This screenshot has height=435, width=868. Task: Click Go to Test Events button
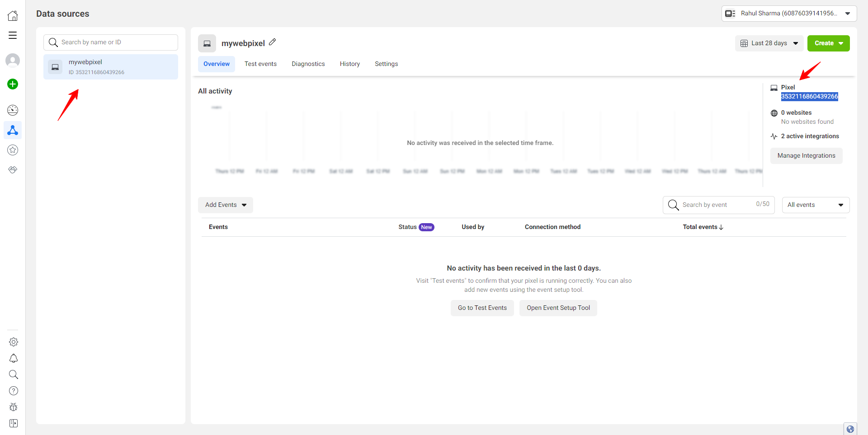[x=482, y=308]
